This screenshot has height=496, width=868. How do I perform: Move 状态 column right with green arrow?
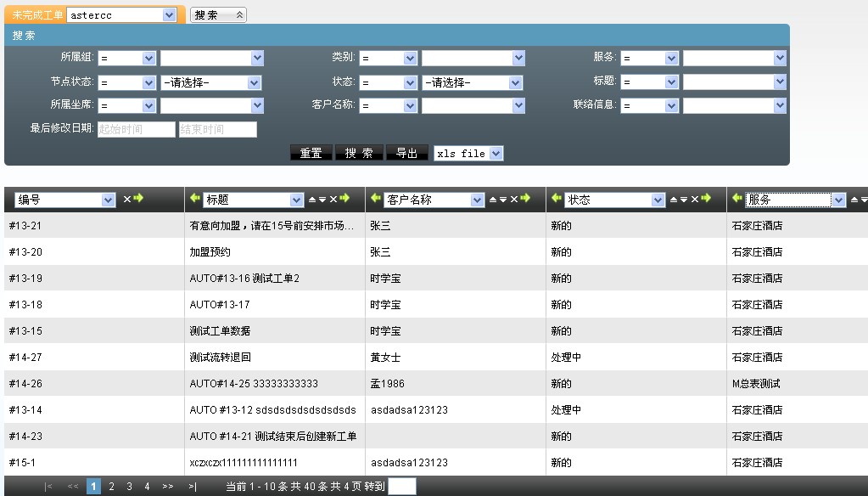coord(706,199)
